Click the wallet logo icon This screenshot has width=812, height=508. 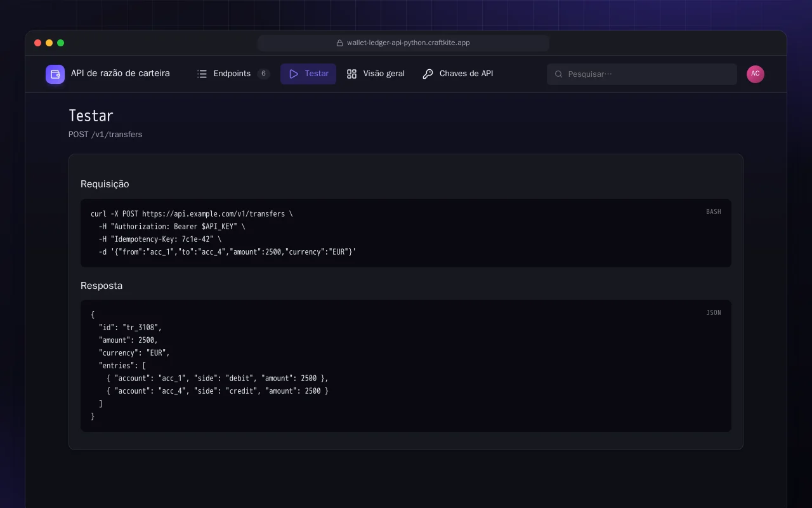tap(55, 74)
